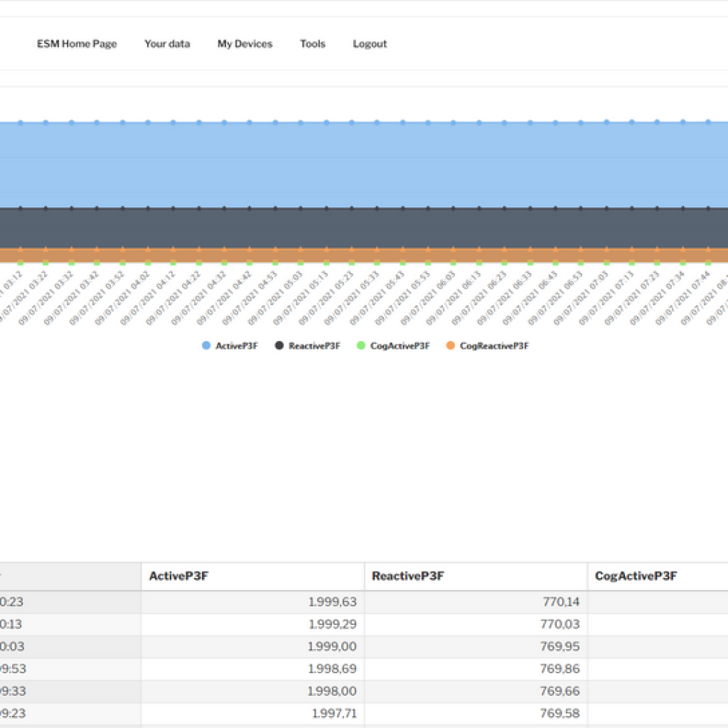Toggle ActiveP3F series via legend label
The image size is (728, 728).
(237, 346)
